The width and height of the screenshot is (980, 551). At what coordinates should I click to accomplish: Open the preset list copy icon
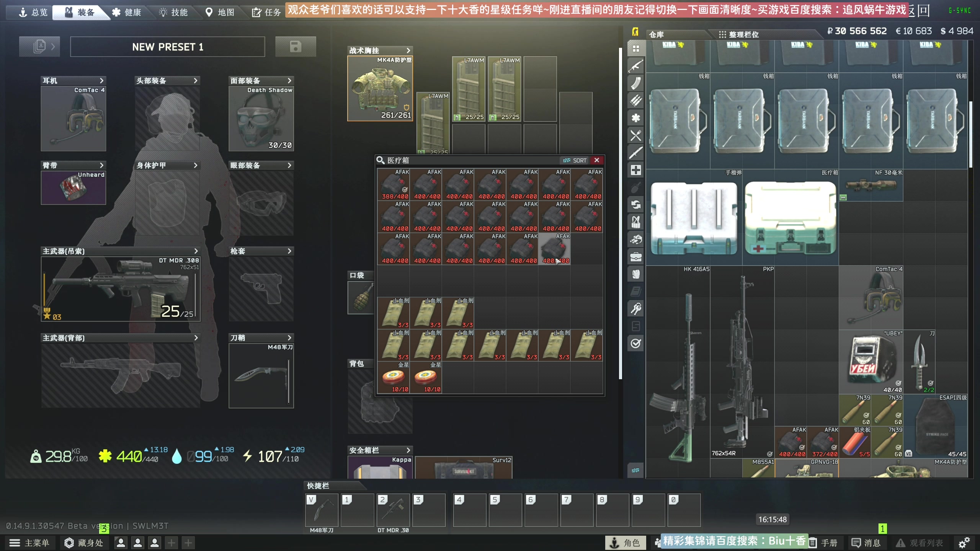pyautogui.click(x=39, y=47)
